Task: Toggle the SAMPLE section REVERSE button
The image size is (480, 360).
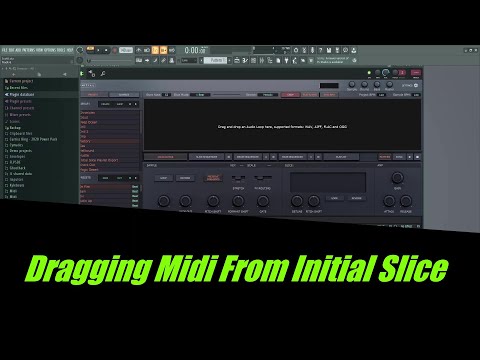Action: tap(185, 178)
